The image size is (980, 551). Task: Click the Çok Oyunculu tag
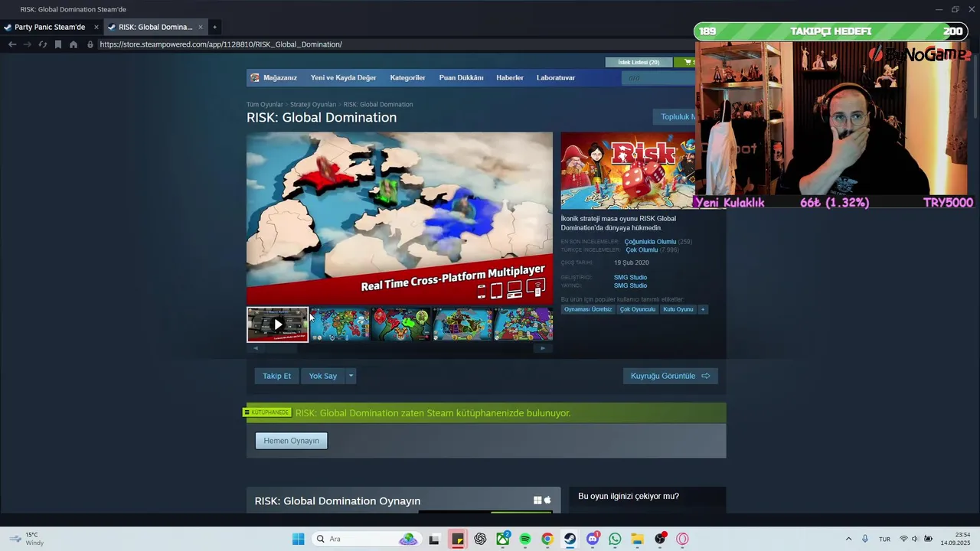tap(638, 309)
